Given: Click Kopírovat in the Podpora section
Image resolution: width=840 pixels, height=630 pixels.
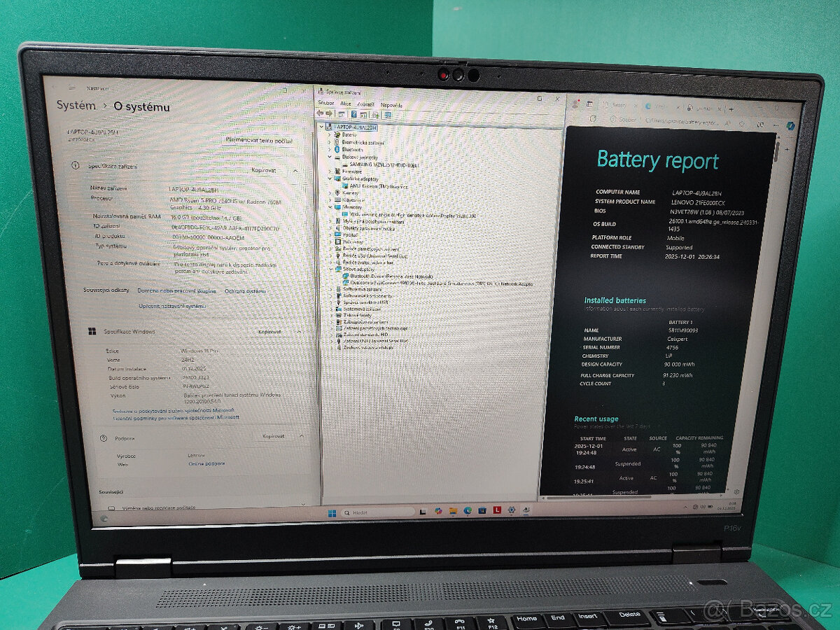Looking at the screenshot, I should click(273, 436).
